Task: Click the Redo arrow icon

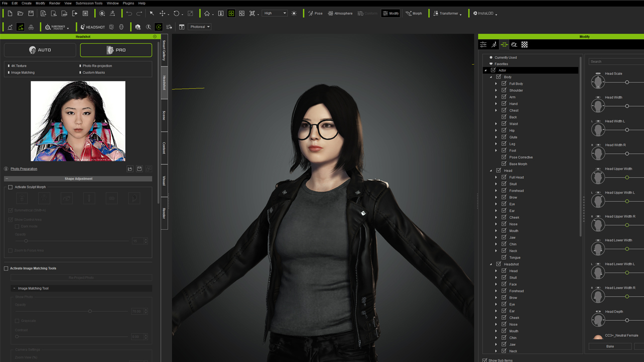Action: tap(139, 13)
